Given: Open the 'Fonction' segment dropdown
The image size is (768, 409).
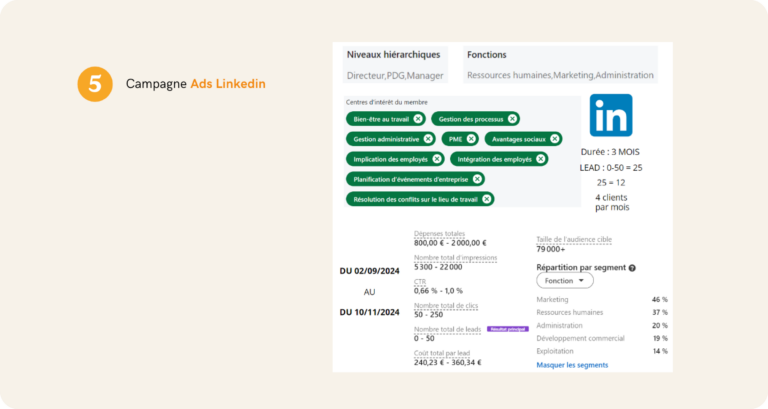Looking at the screenshot, I should (564, 282).
